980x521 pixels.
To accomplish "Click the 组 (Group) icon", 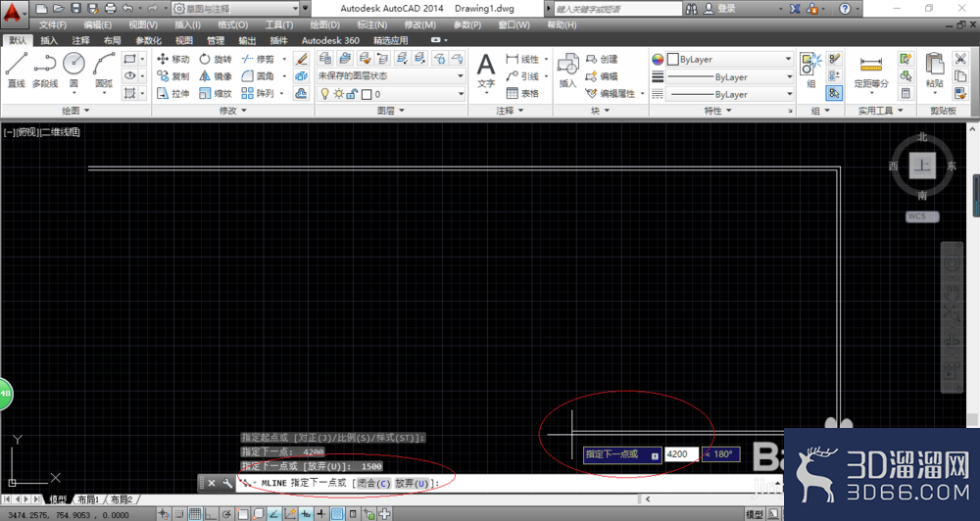I will click(811, 70).
